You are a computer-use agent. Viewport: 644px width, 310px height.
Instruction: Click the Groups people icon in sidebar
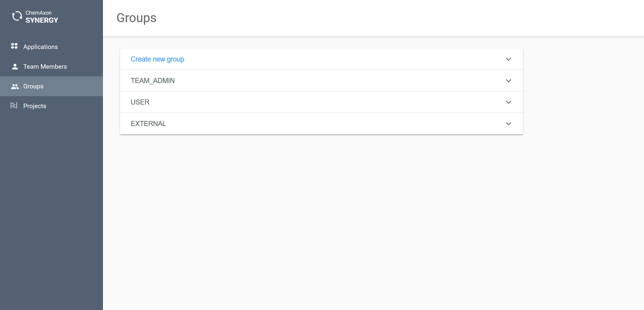click(x=15, y=87)
